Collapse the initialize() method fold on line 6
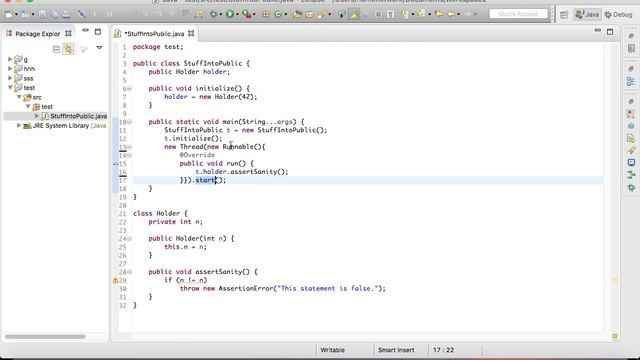 point(129,89)
